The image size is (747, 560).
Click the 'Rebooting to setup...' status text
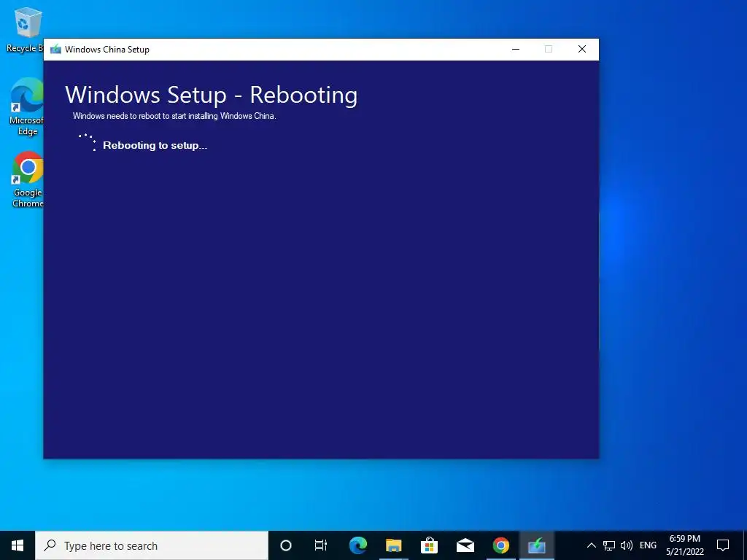[x=155, y=145]
